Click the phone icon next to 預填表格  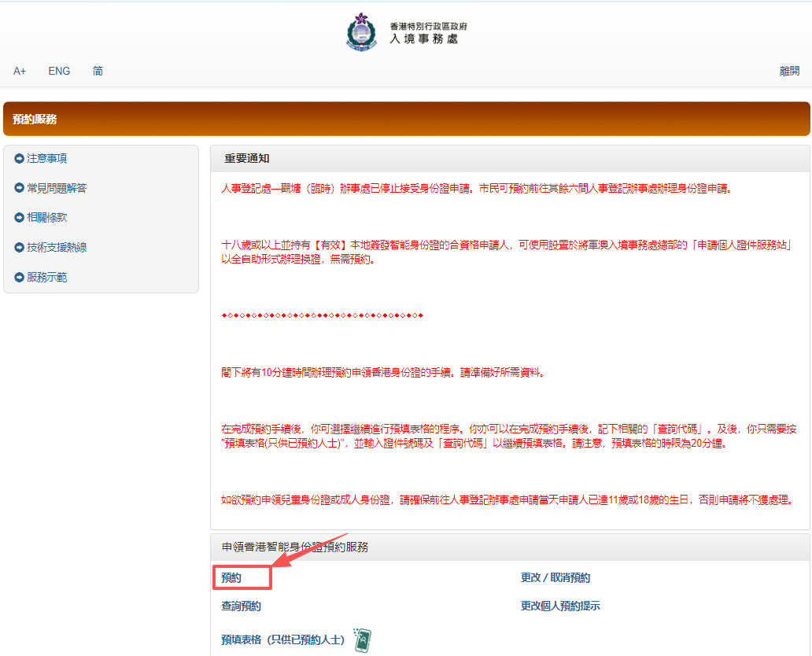tap(362, 639)
